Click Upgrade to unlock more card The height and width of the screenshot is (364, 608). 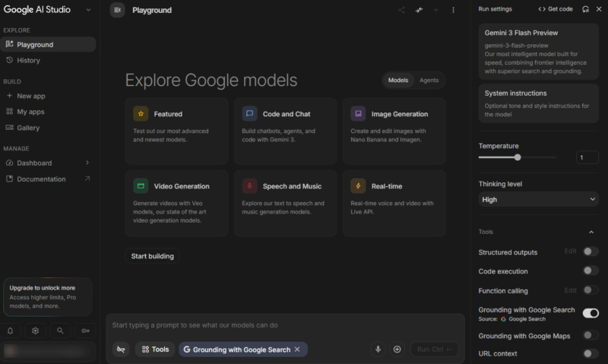coord(48,297)
